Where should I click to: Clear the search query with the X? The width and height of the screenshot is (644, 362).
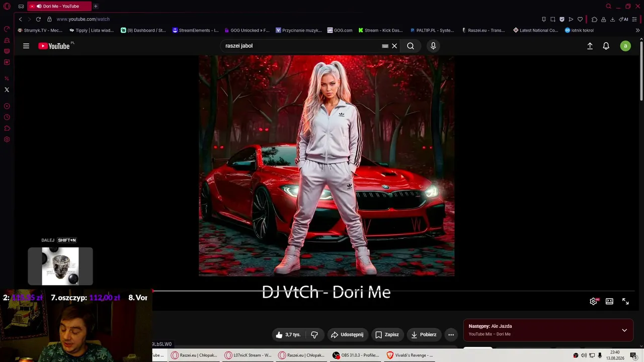click(394, 46)
